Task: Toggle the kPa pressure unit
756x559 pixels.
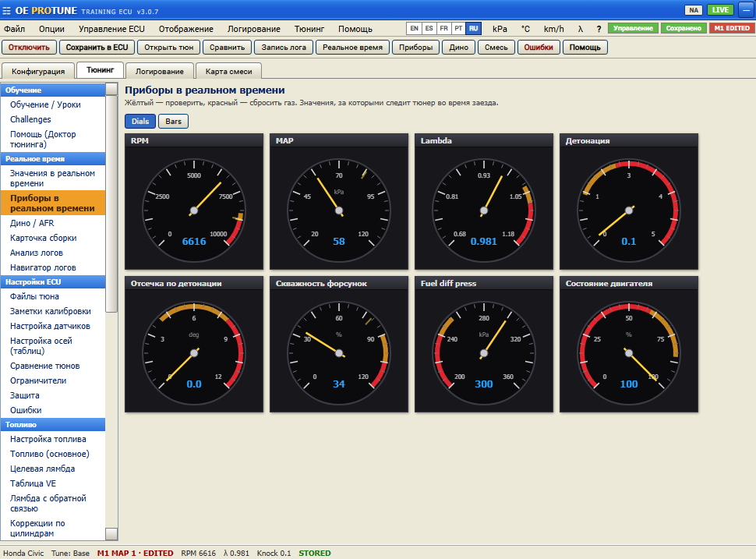Action: point(500,29)
